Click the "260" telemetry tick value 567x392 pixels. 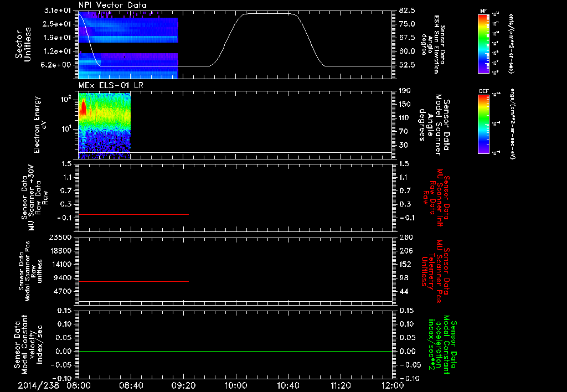406,237
